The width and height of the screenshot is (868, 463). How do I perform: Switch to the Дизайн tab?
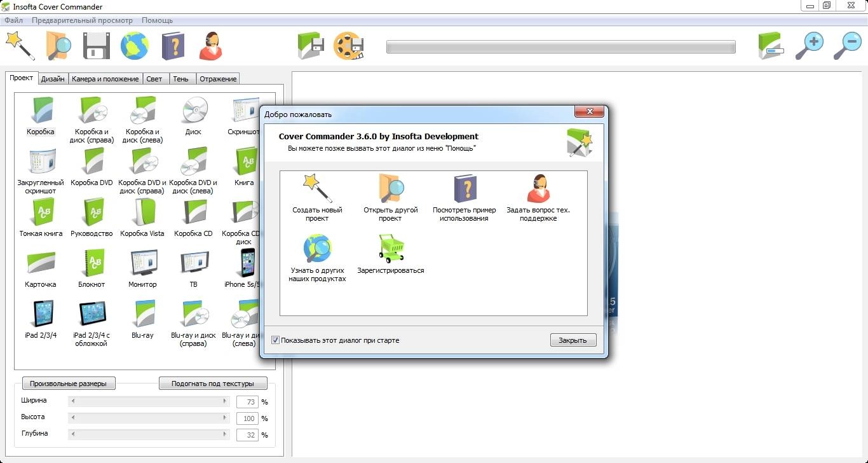[52, 79]
